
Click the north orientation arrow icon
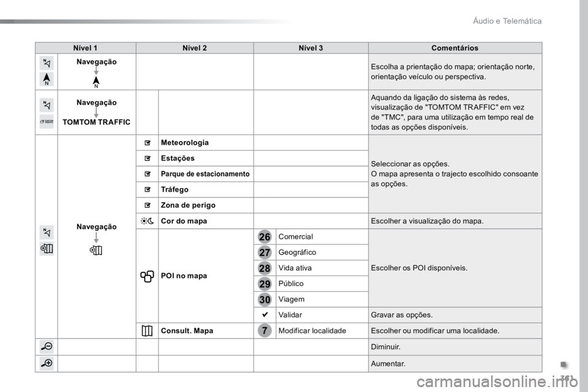click(47, 79)
